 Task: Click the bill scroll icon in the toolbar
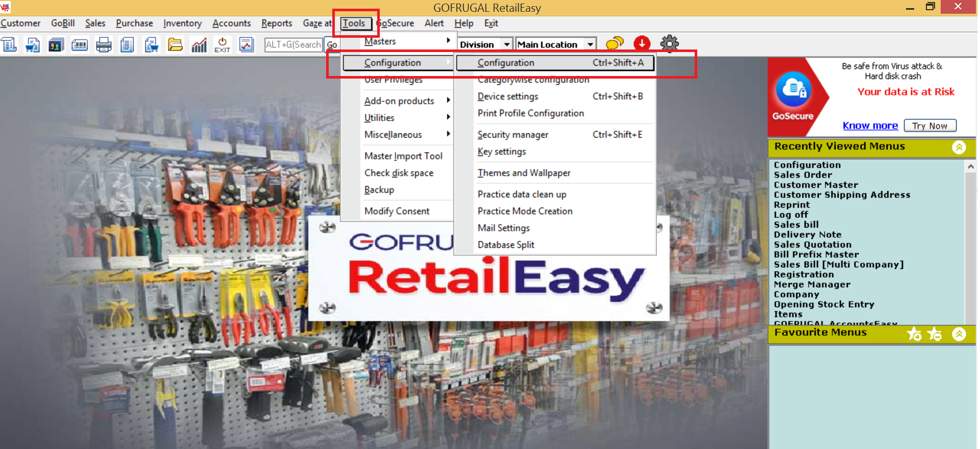coord(9,44)
